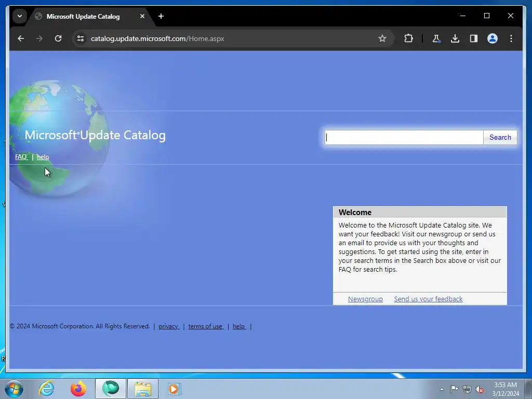Open the Chrome three-dot menu

point(511,38)
